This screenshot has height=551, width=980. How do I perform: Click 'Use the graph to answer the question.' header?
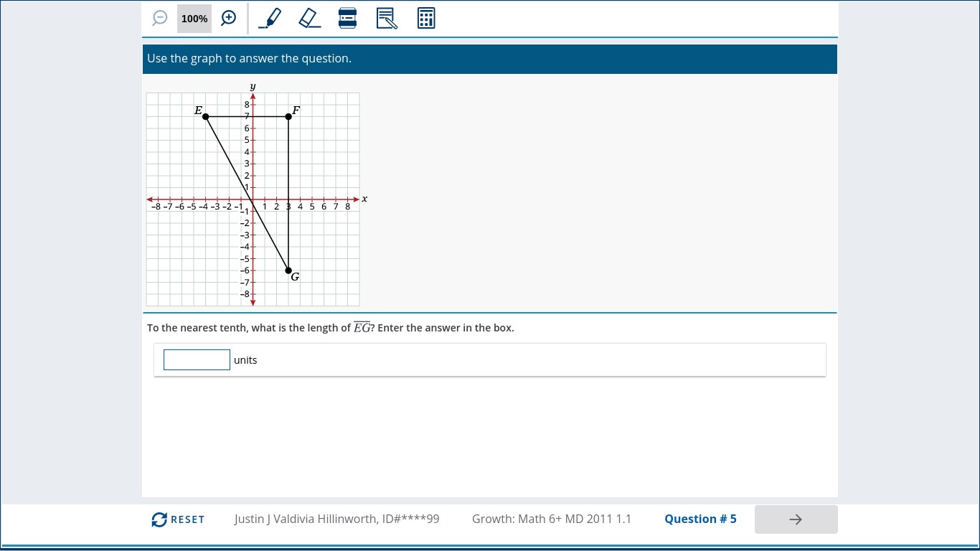tap(249, 59)
